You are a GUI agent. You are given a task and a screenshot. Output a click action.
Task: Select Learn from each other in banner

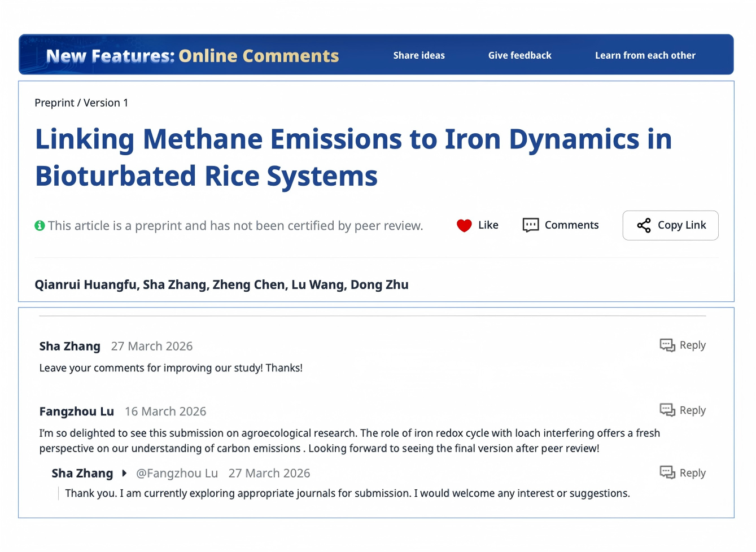pos(645,55)
